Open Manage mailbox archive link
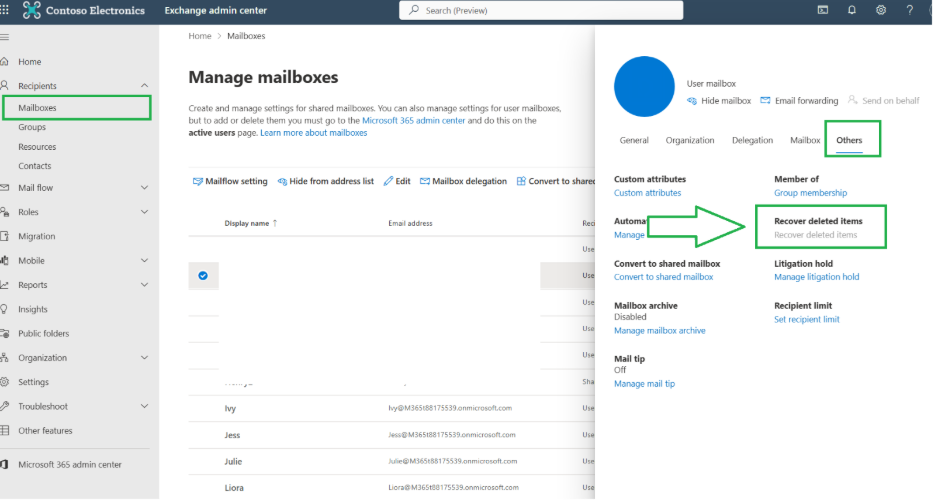The height and width of the screenshot is (502, 936). pos(660,331)
